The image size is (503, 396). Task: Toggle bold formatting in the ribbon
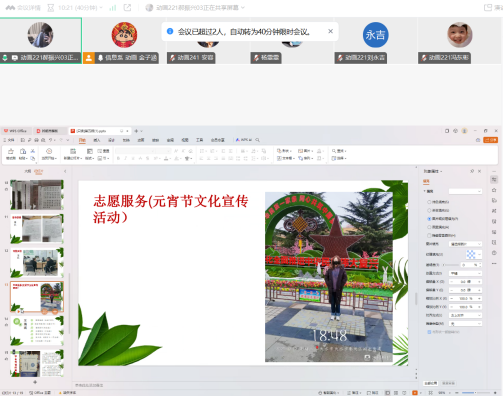(x=118, y=158)
